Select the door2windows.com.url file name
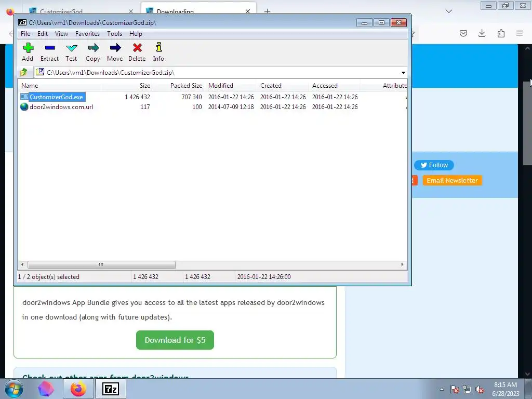532x399 pixels. [x=61, y=107]
